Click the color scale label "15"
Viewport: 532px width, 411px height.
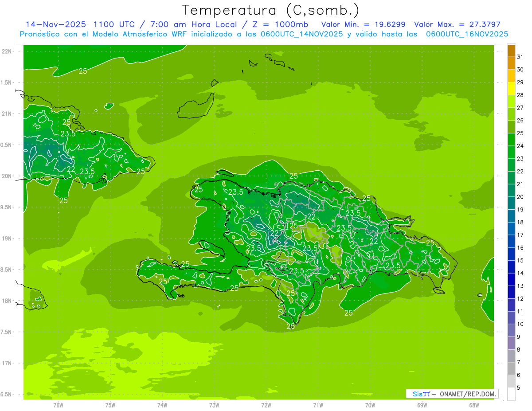(520, 260)
